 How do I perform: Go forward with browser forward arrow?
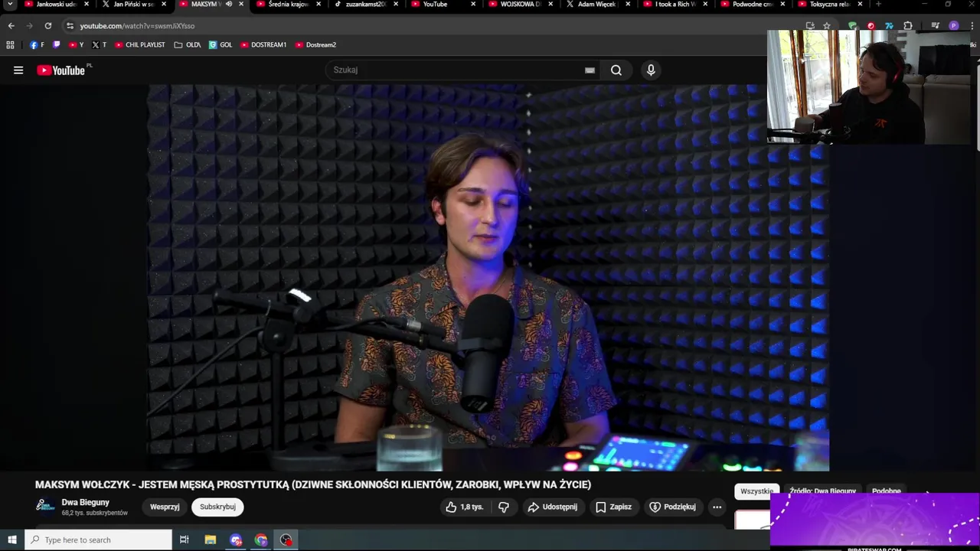pos(29,25)
